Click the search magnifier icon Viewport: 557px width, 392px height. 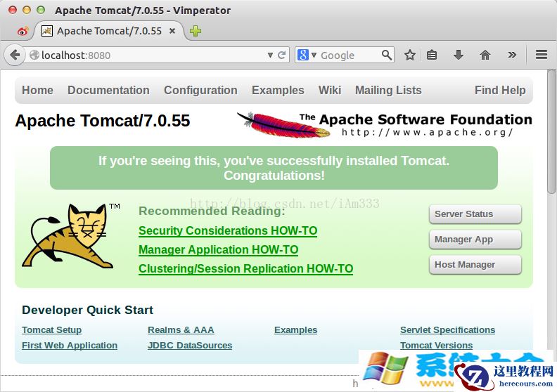387,55
